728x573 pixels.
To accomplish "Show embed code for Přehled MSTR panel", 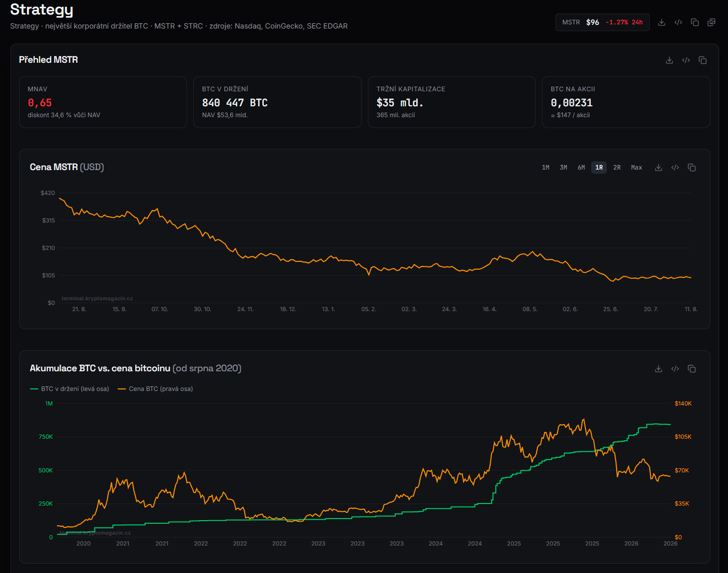I will 686,60.
